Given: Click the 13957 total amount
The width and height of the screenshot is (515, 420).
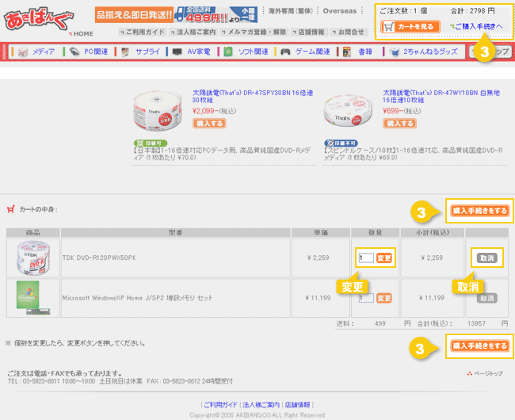Looking at the screenshot, I should (x=476, y=323).
